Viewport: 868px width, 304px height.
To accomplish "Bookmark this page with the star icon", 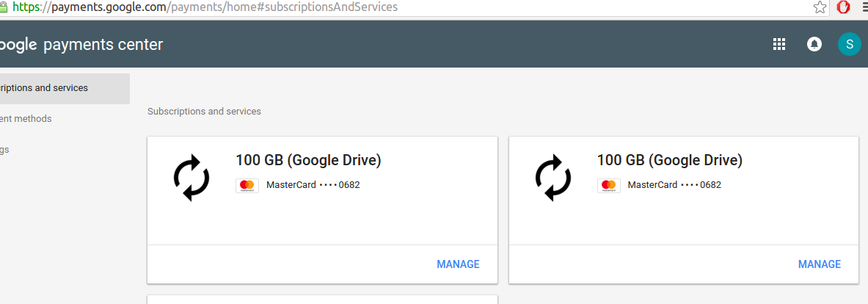I will (x=820, y=7).
